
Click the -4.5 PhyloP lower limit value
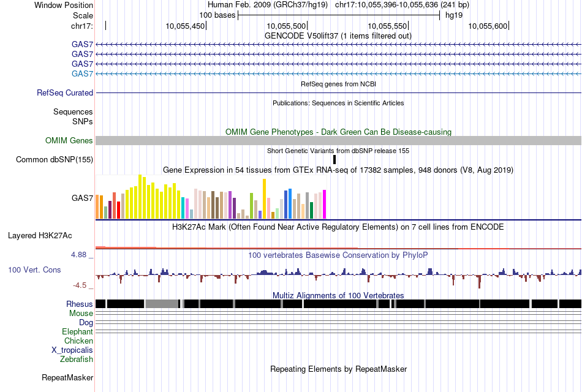(x=80, y=285)
